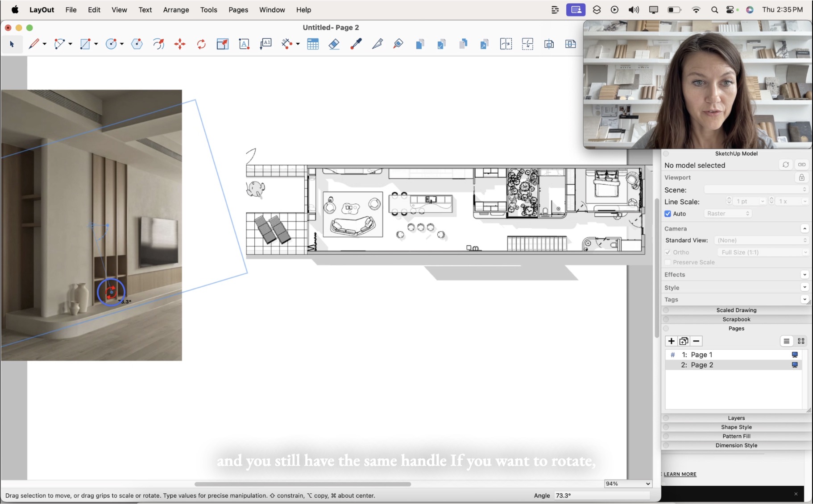
Task: Select the Polygon tool
Action: coord(137,44)
